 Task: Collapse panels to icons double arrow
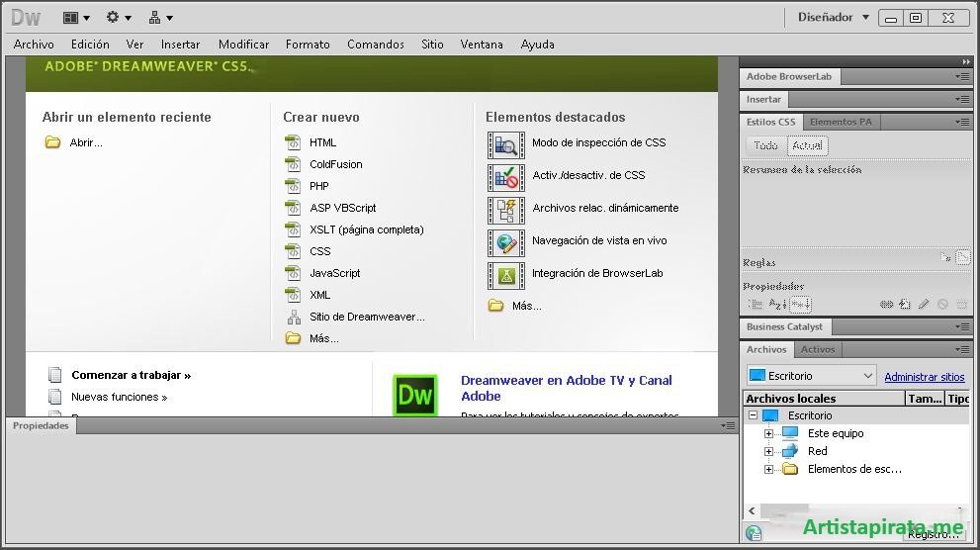(x=966, y=62)
